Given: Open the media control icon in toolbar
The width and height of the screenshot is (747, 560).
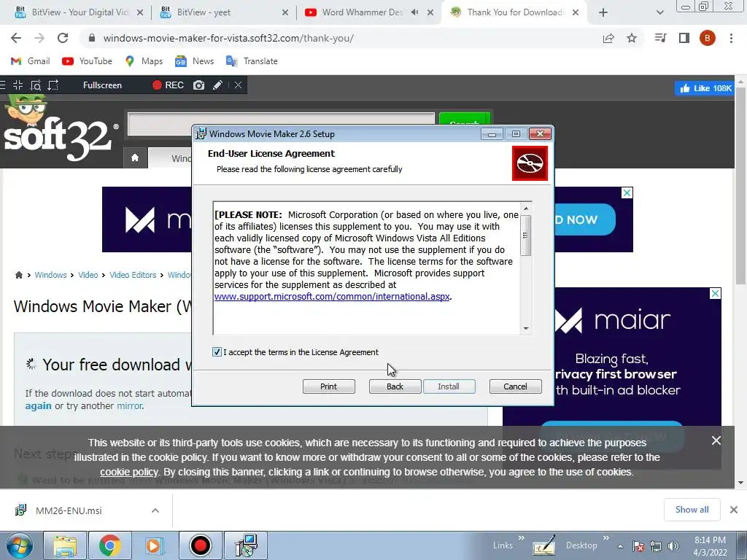Looking at the screenshot, I should [x=661, y=38].
